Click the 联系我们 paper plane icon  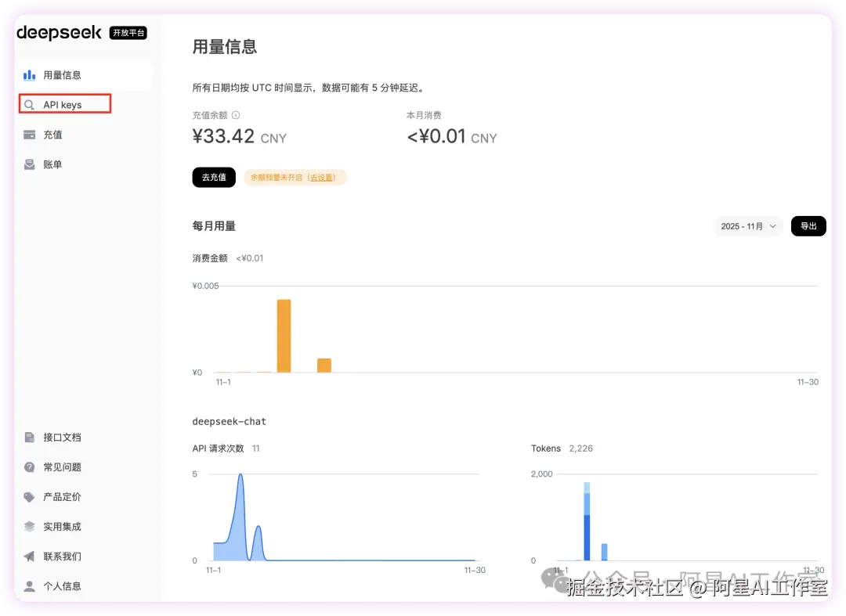coord(31,556)
